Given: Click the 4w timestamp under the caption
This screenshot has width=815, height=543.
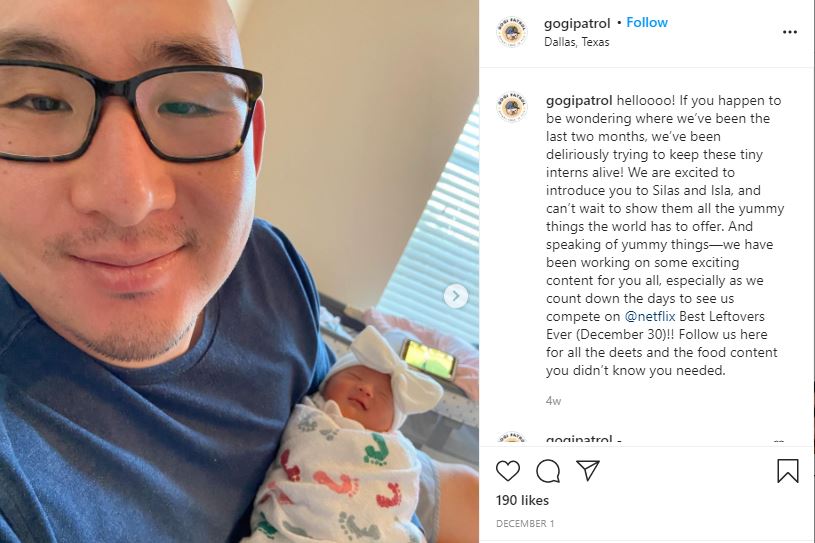Looking at the screenshot, I should coord(554,401).
